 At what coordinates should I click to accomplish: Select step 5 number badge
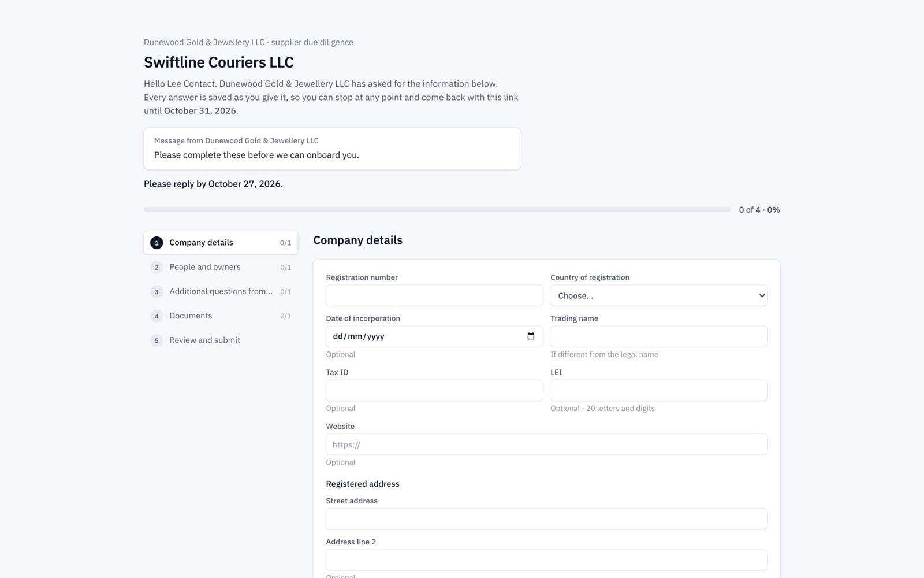pyautogui.click(x=157, y=340)
